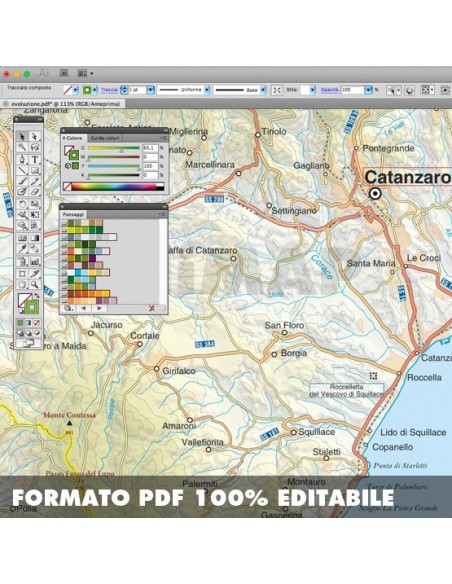This screenshot has width=452, height=584.
Task: Choose the Line Segment tool
Action: click(x=23, y=171)
